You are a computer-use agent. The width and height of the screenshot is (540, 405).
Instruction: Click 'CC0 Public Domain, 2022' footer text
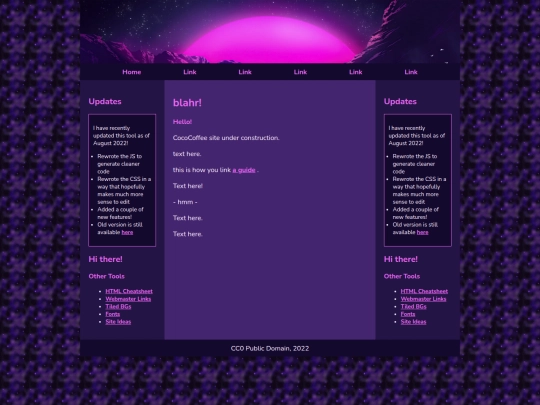(270, 349)
